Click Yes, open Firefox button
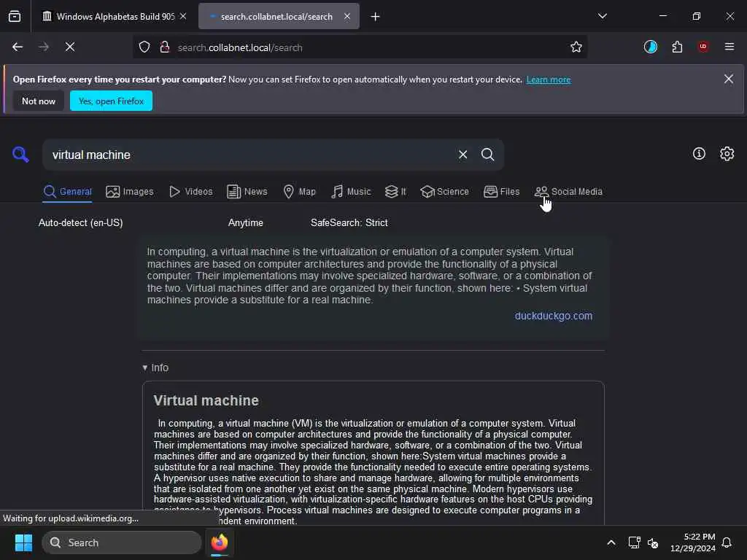747x560 pixels. pyautogui.click(x=111, y=101)
